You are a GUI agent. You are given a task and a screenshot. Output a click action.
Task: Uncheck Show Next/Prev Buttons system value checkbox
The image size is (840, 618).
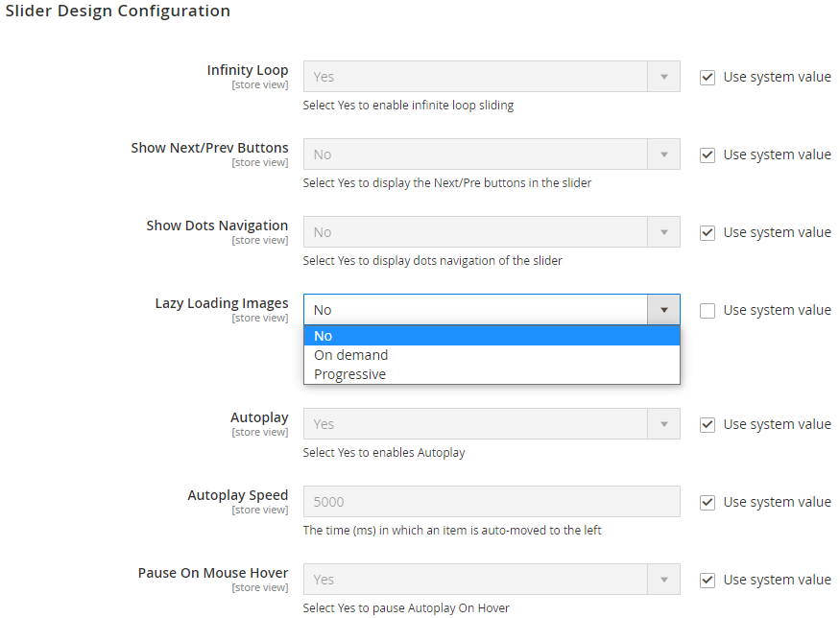tap(708, 154)
